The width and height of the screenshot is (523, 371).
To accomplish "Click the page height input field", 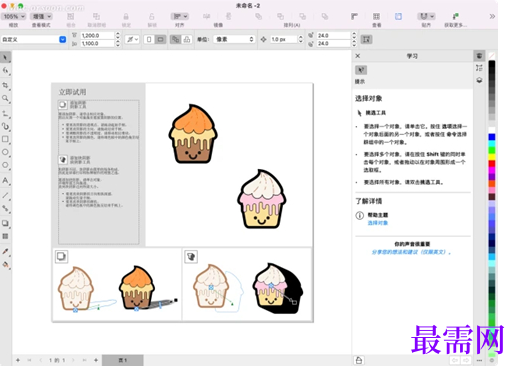I will coord(97,43).
